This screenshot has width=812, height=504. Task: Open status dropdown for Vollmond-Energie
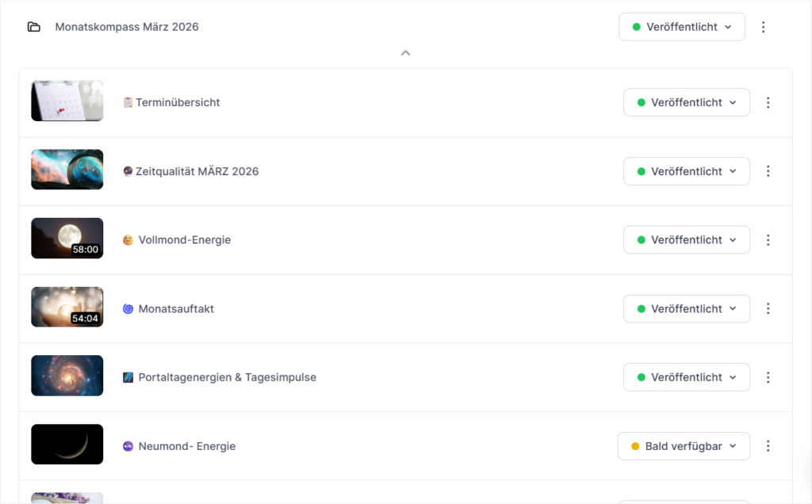tap(686, 239)
